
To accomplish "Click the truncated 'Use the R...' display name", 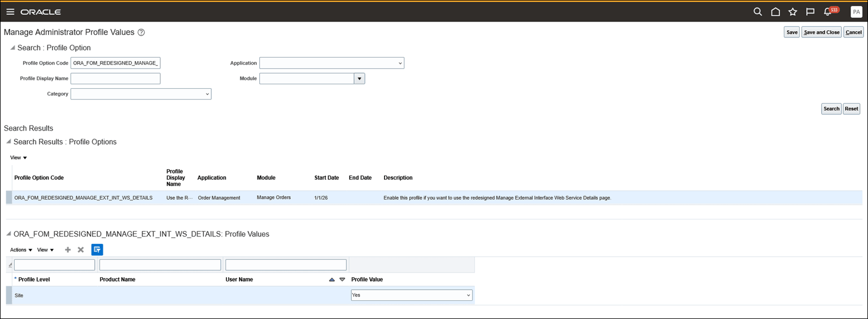I will coord(180,198).
